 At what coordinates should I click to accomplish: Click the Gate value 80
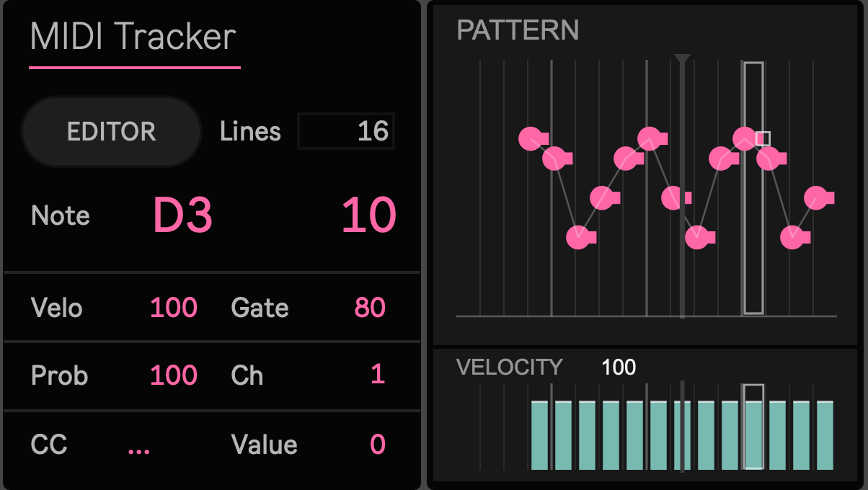[370, 308]
